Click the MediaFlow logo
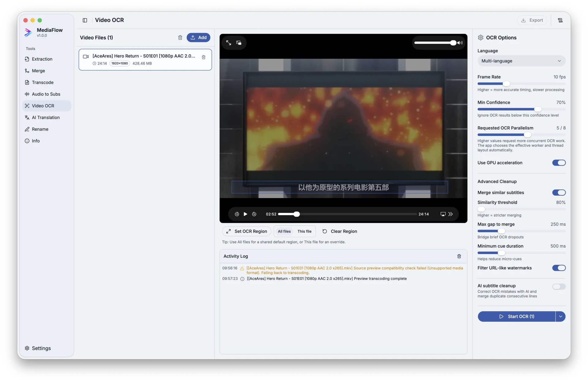The image size is (588, 382). (28, 32)
